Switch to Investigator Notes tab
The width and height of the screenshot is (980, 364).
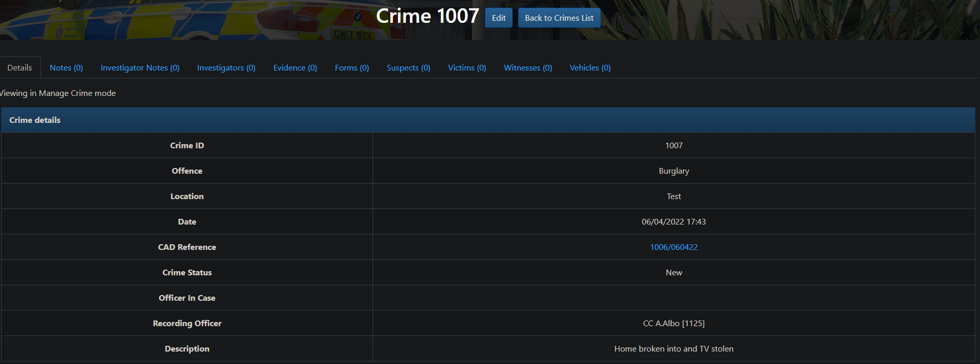pos(140,68)
